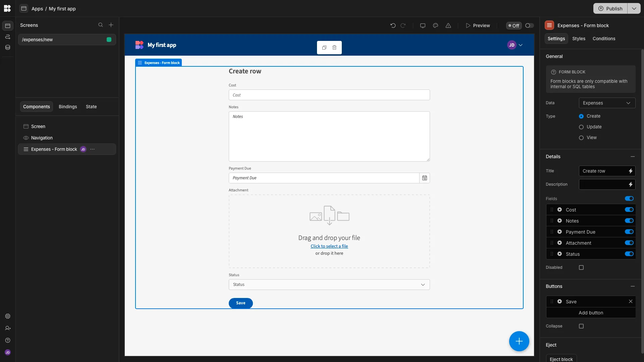Click the Add button option

coord(591,313)
